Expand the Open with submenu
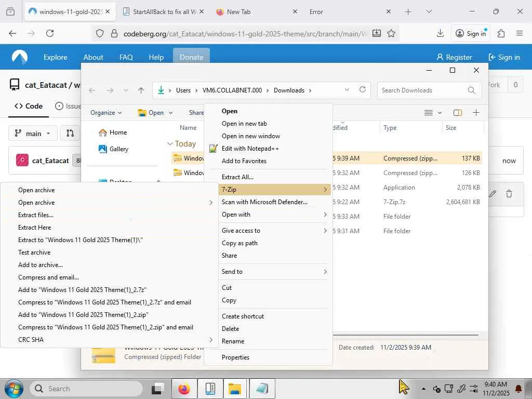Screen dimensions: 532x399 tap(274, 215)
